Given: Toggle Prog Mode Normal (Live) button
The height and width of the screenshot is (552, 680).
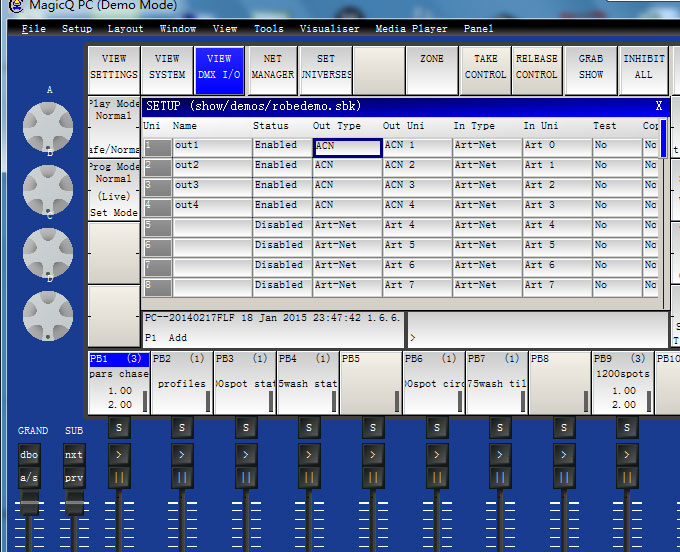Looking at the screenshot, I should (114, 189).
